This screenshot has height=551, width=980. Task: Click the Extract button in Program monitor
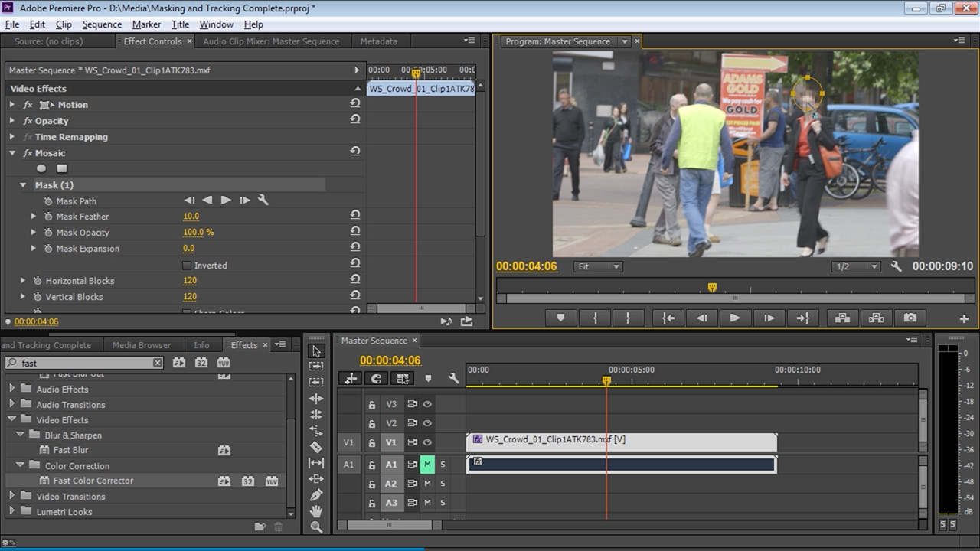[x=876, y=318]
